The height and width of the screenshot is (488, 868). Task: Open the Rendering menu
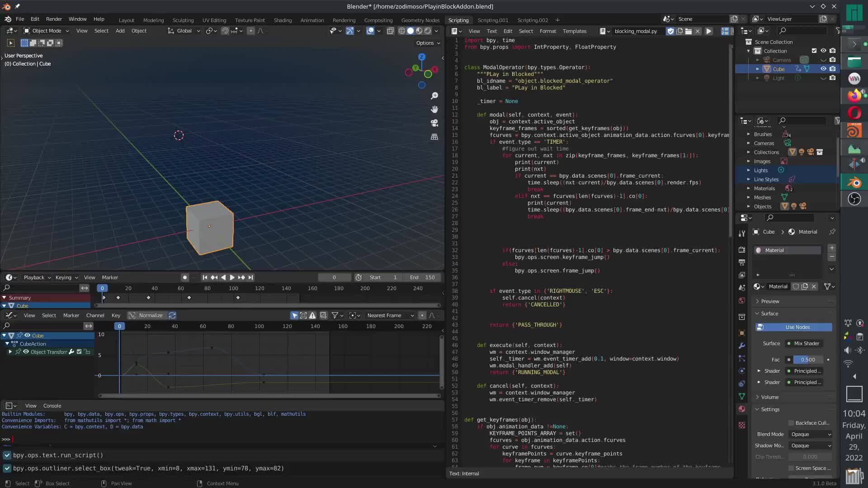(x=344, y=20)
